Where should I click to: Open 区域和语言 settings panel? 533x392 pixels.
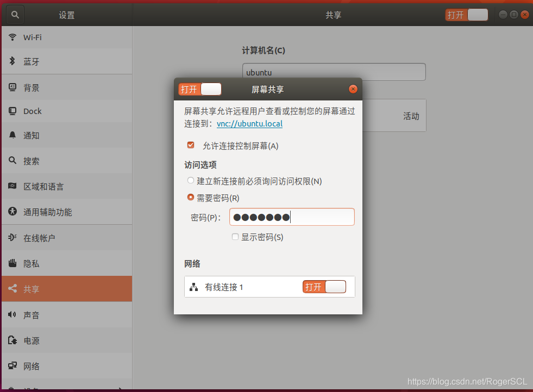67,186
